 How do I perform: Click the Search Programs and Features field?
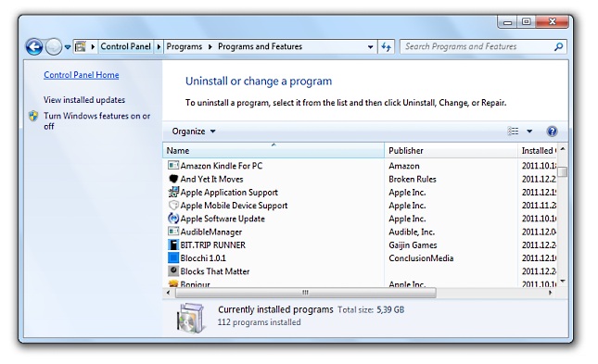[x=477, y=46]
